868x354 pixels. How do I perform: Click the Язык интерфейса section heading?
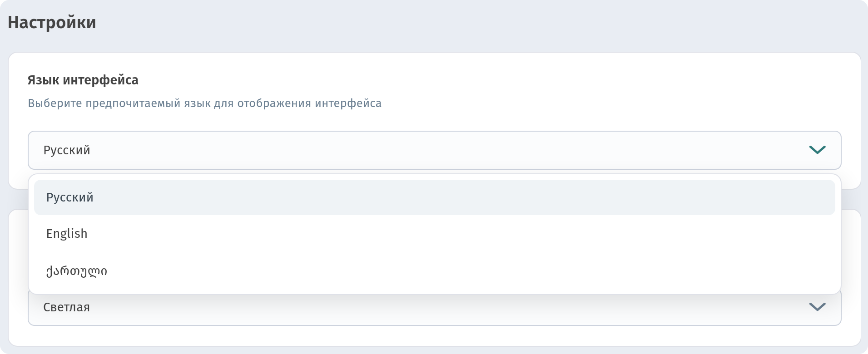(x=83, y=80)
